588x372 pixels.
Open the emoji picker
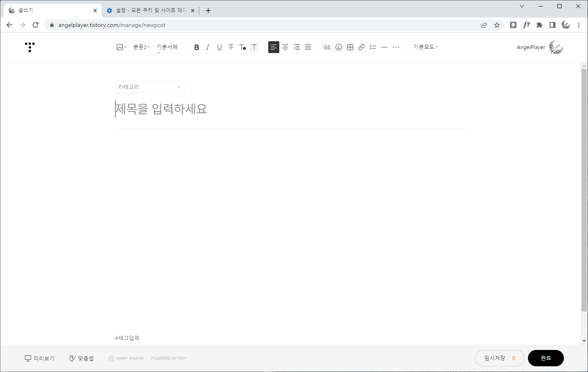point(339,47)
